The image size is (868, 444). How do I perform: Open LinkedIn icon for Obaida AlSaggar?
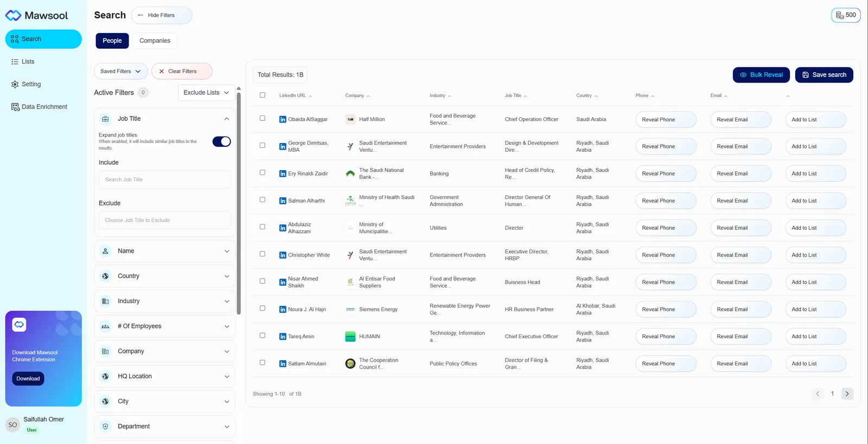283,119
